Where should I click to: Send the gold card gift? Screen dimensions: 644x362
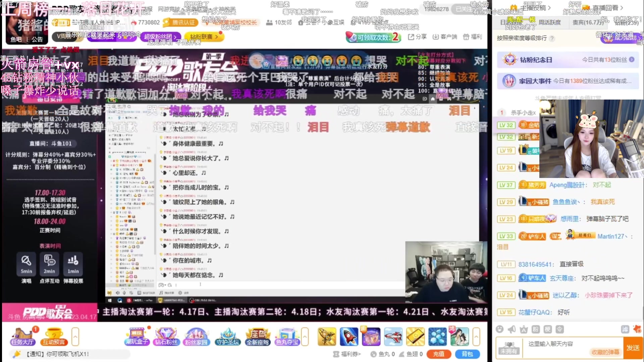click(x=415, y=337)
